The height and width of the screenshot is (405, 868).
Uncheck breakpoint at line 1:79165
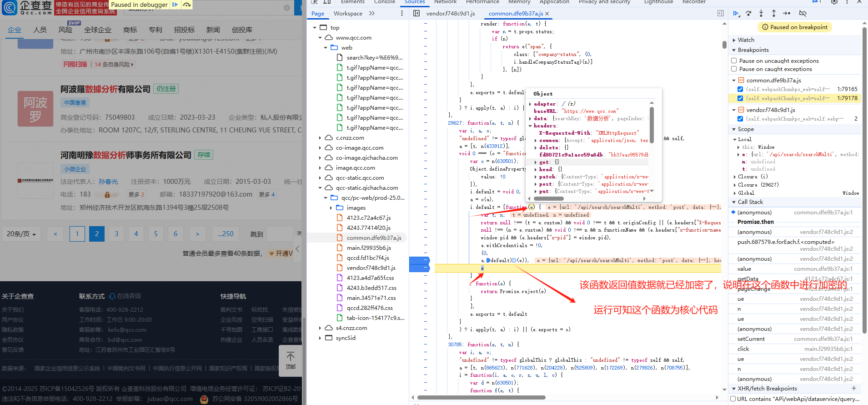coord(740,89)
